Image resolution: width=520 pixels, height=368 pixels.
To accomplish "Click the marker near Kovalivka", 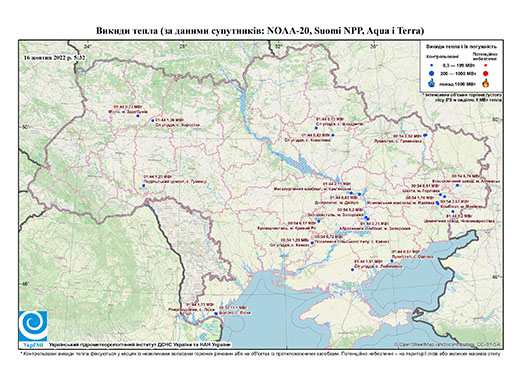I will pos(333,135).
